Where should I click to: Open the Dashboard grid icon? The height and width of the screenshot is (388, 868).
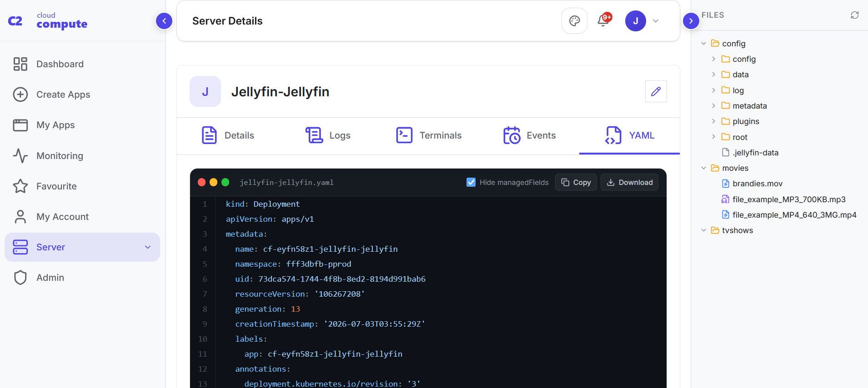20,64
